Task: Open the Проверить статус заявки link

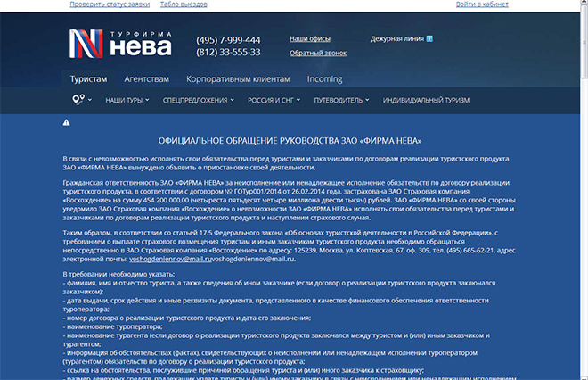Action: pos(110,4)
